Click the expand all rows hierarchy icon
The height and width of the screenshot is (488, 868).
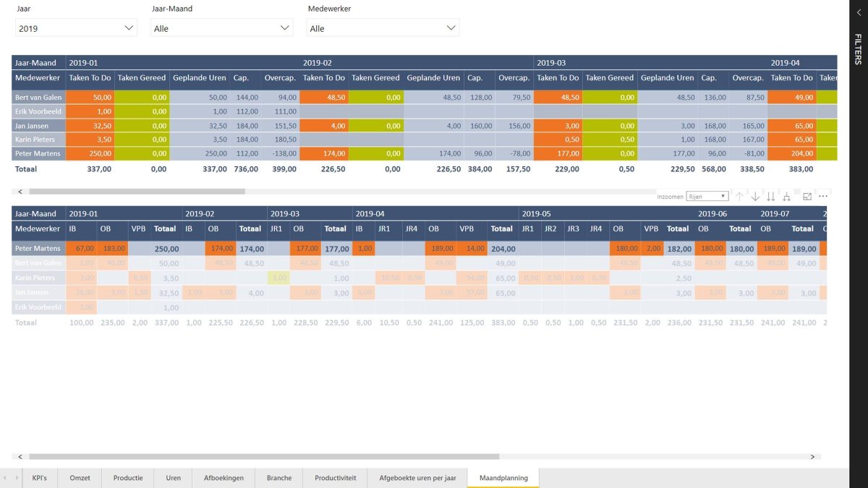pyautogui.click(x=786, y=196)
